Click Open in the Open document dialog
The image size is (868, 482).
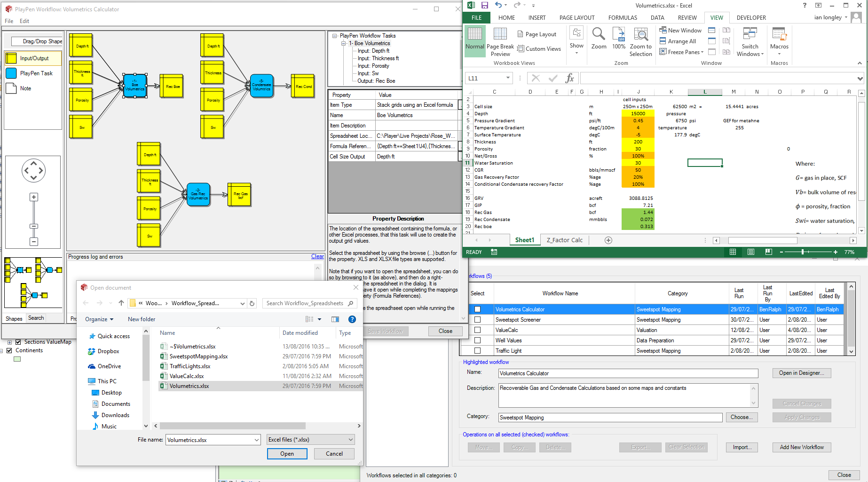point(287,454)
